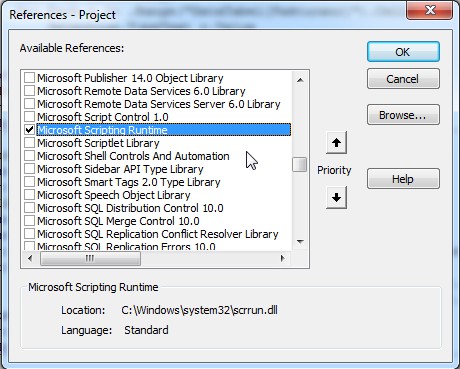Select Microsoft SQL Merge Control 10.0 text
Image resolution: width=460 pixels, height=369 pixels.
click(x=118, y=221)
